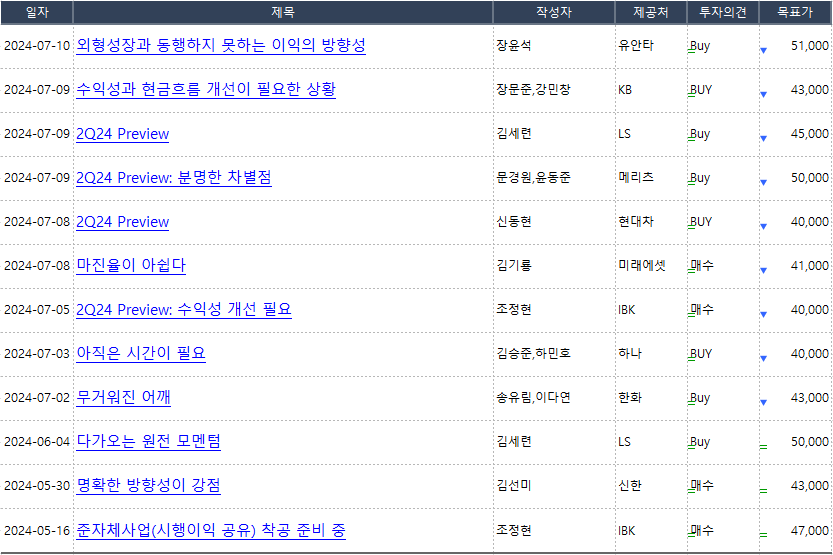Click the '작성자' column header
The height and width of the screenshot is (555, 833).
tap(554, 12)
